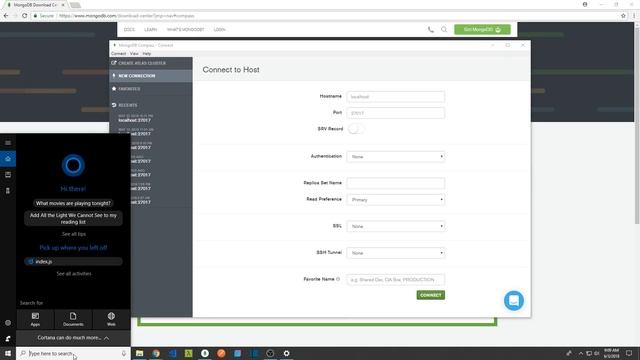
Task: Click the Create Atlas Cluster icon
Action: click(114, 63)
